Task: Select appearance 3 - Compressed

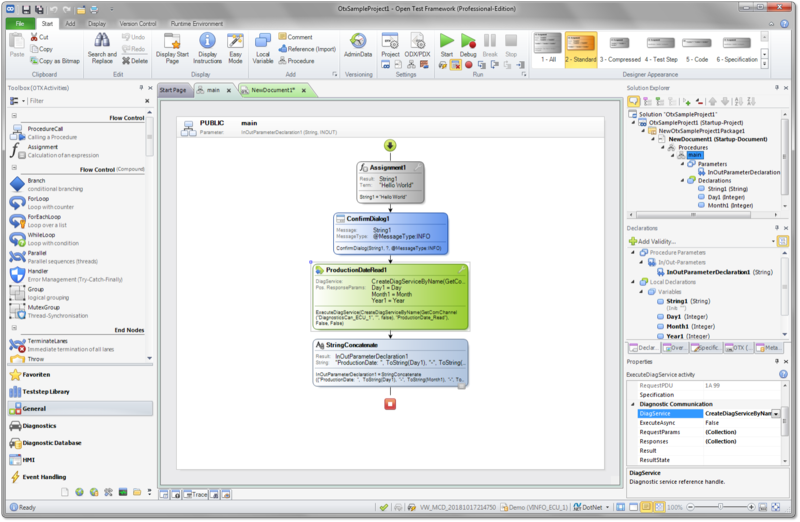Action: point(620,48)
